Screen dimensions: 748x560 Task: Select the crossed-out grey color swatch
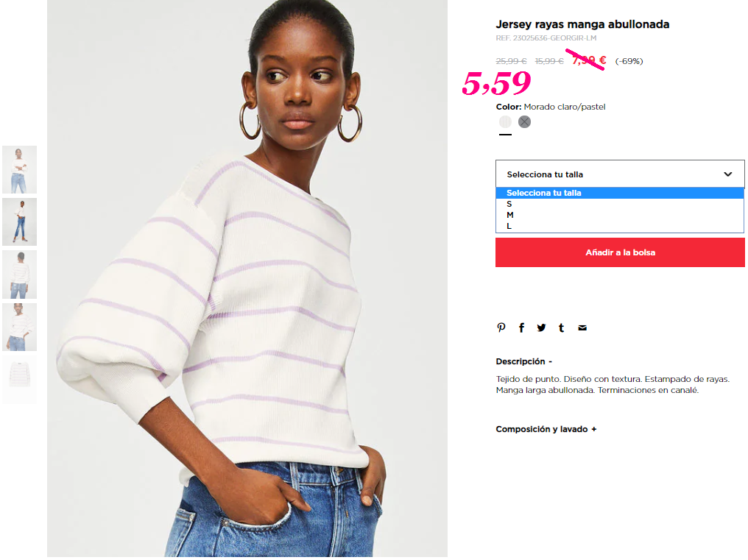tap(524, 122)
